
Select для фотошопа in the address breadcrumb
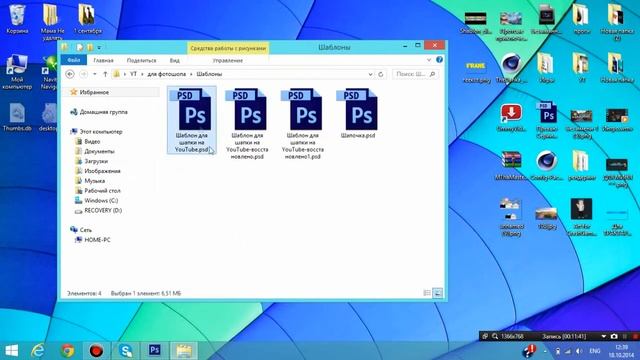(167, 74)
